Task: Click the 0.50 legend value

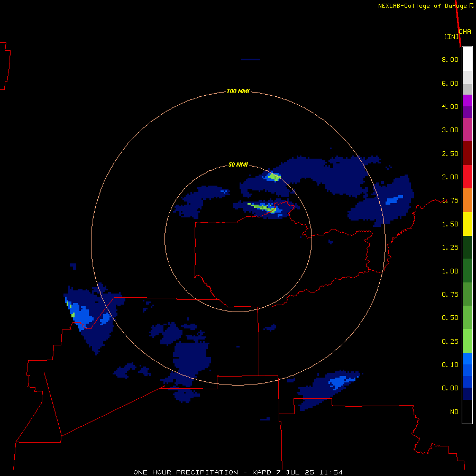Action: coord(450,318)
